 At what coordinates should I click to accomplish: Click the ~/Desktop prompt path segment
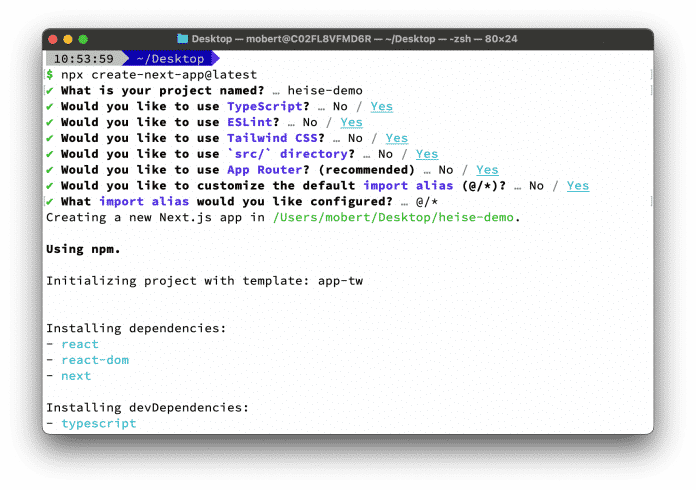[170, 59]
